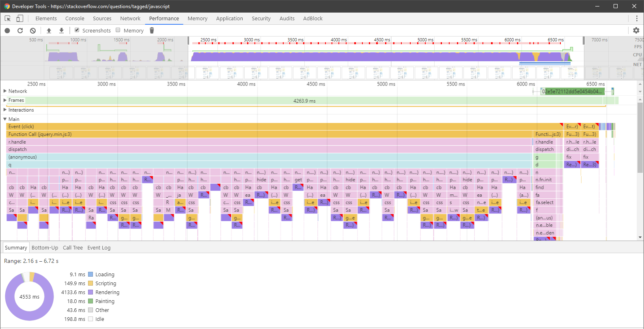The width and height of the screenshot is (644, 329).
Task: Open the AdBlock tab
Action: pyautogui.click(x=313, y=18)
